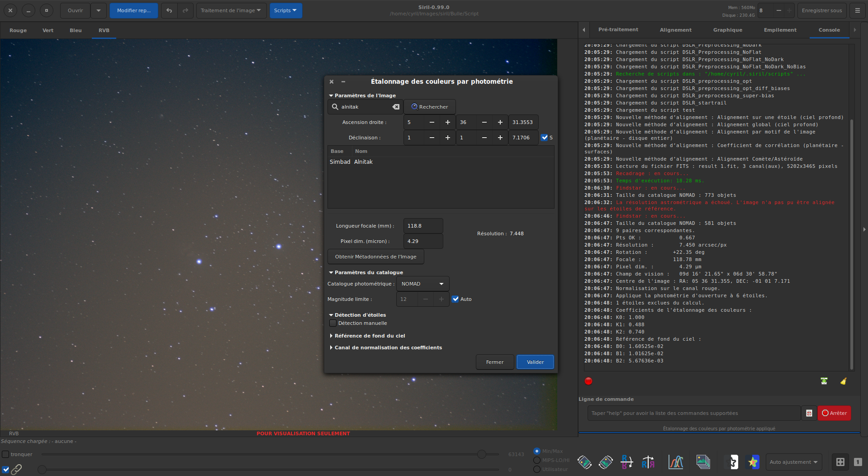Switch to the Empilement tab
Image resolution: width=868 pixels, height=476 pixels.
(780, 30)
